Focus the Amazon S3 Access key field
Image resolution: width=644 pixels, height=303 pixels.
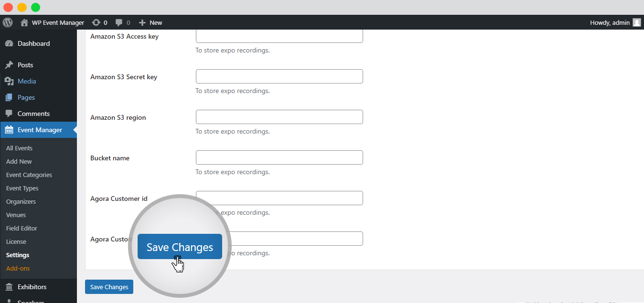[279, 36]
